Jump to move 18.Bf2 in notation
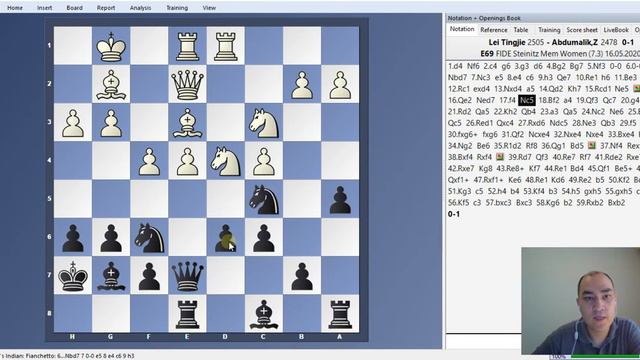The image size is (640, 360). [x=549, y=100]
